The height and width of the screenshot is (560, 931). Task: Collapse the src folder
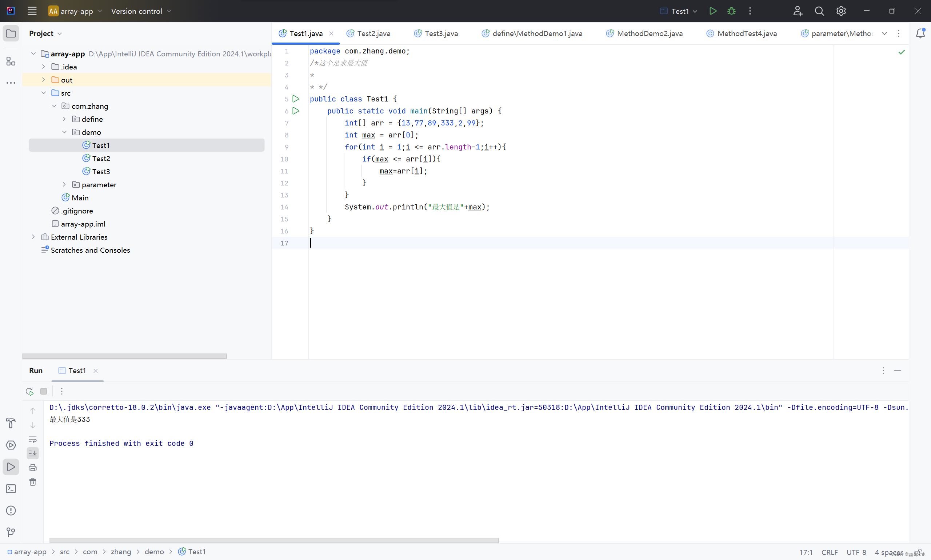(x=43, y=93)
